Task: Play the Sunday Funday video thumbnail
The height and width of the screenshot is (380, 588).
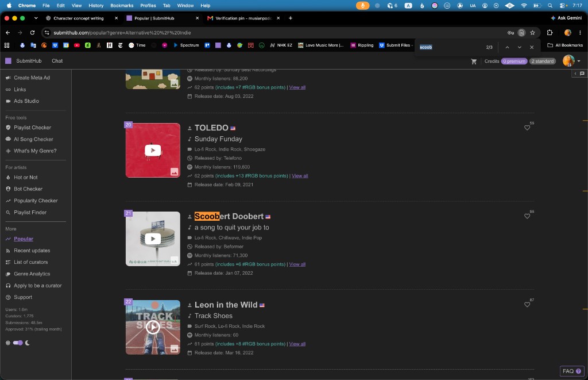Action: (153, 150)
